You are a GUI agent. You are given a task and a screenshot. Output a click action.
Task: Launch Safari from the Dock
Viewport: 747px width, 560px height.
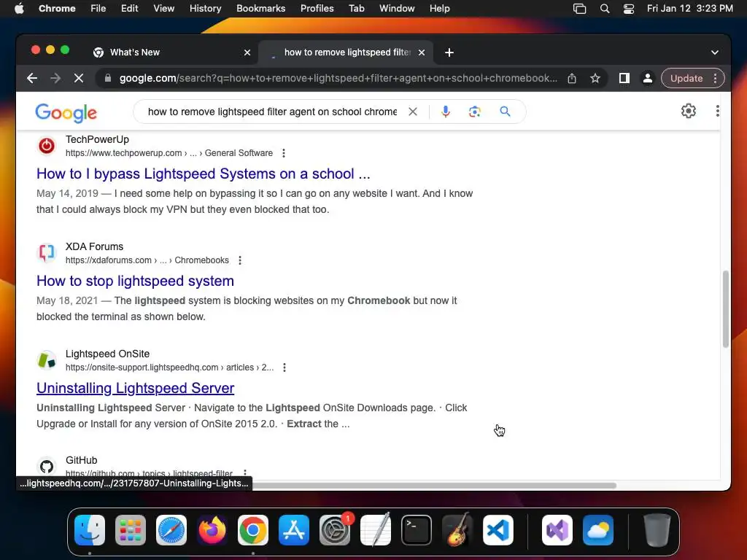pos(171,530)
